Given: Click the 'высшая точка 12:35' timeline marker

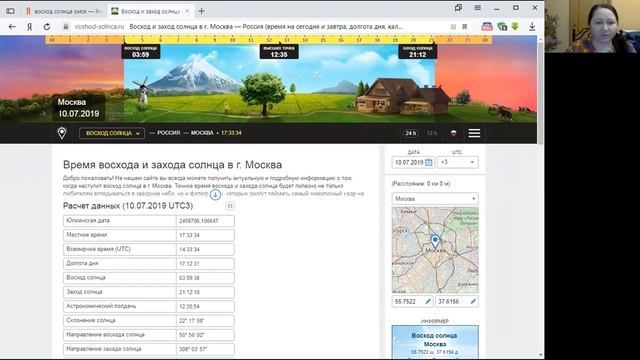Looking at the screenshot, I should pyautogui.click(x=279, y=52).
